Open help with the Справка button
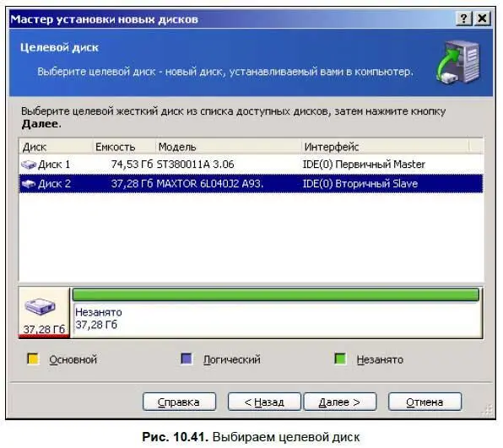The height and width of the screenshot is (448, 503). (x=179, y=402)
